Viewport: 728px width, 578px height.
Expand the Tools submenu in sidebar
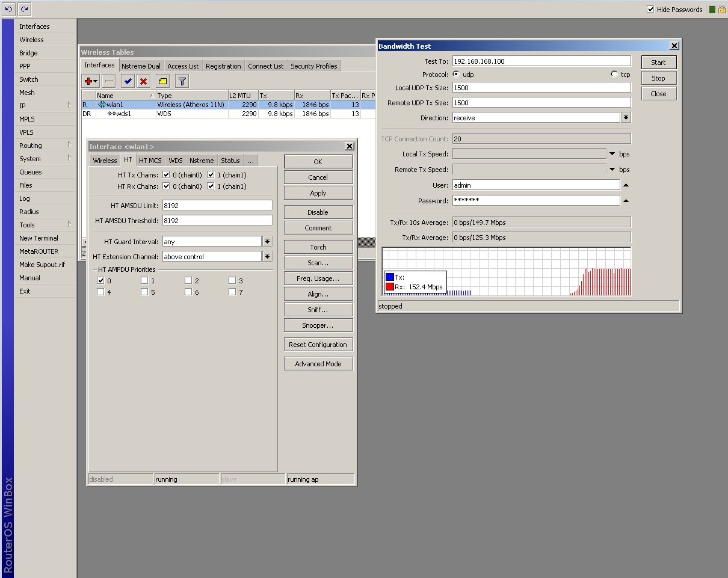(70, 225)
